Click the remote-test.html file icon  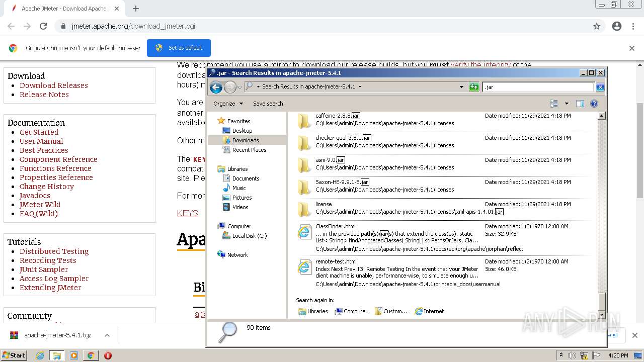click(x=304, y=267)
